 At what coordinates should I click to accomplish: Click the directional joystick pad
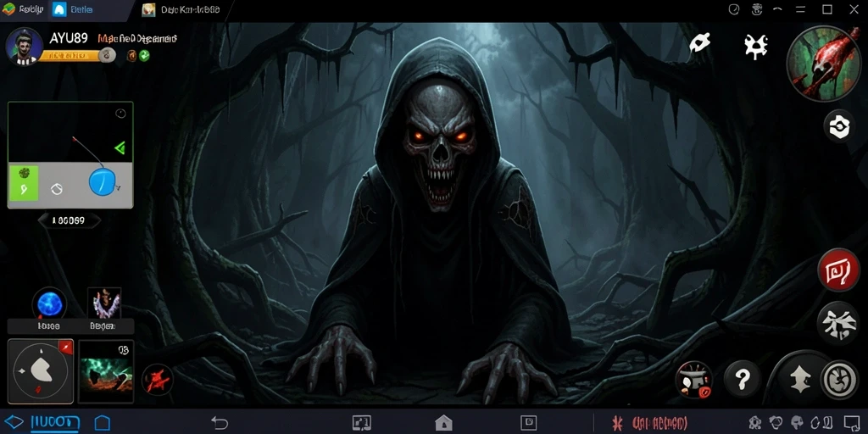[41, 371]
